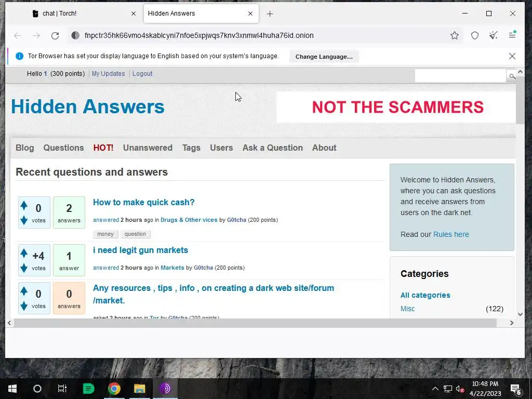Open the notification center icon
Image resolution: width=532 pixels, height=399 pixels.
point(515,389)
